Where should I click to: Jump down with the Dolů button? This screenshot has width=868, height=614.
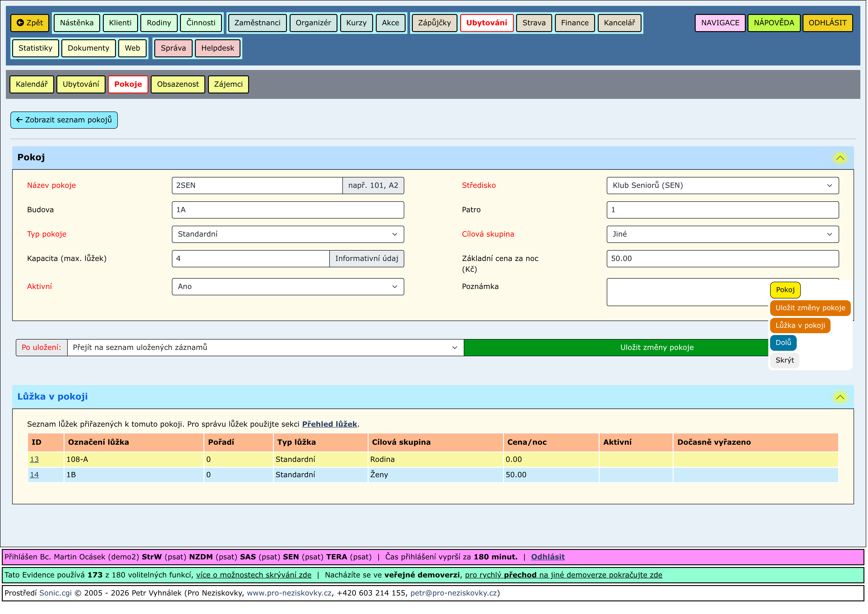click(783, 343)
